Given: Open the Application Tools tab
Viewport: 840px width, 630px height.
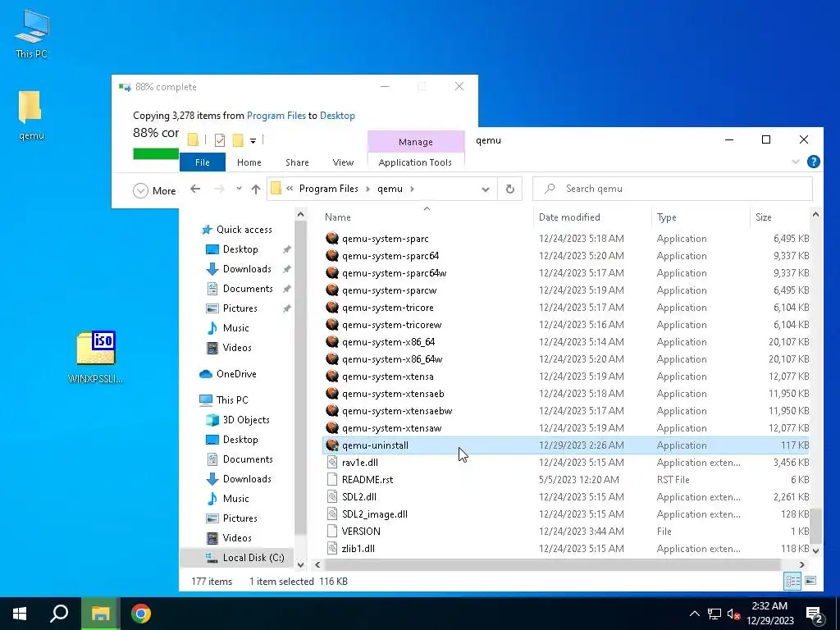Looking at the screenshot, I should click(415, 162).
